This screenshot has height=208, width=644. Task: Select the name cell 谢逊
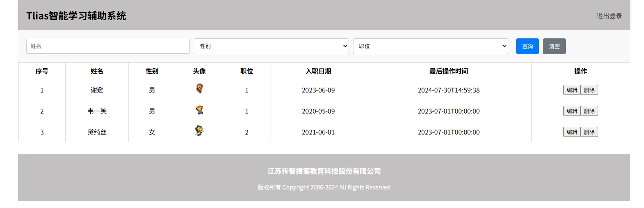pos(97,90)
